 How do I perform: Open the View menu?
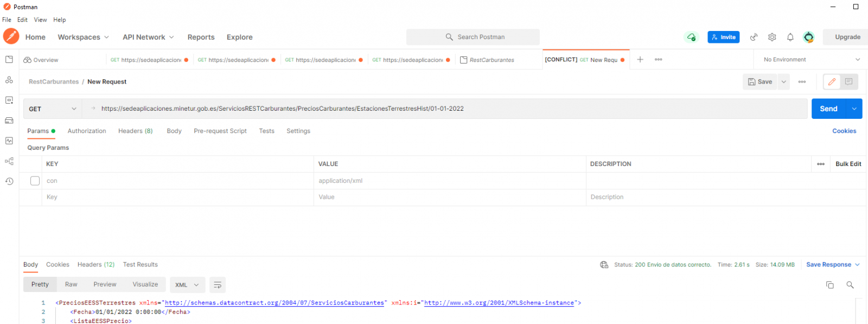coord(40,20)
